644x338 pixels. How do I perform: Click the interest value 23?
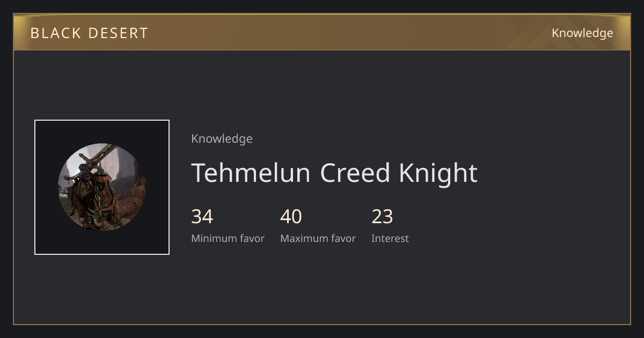pyautogui.click(x=383, y=217)
